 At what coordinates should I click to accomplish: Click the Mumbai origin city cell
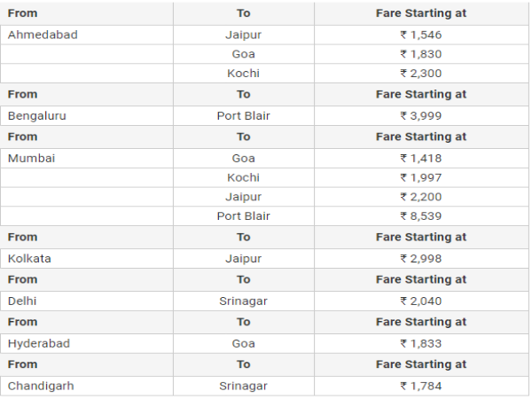[32, 158]
